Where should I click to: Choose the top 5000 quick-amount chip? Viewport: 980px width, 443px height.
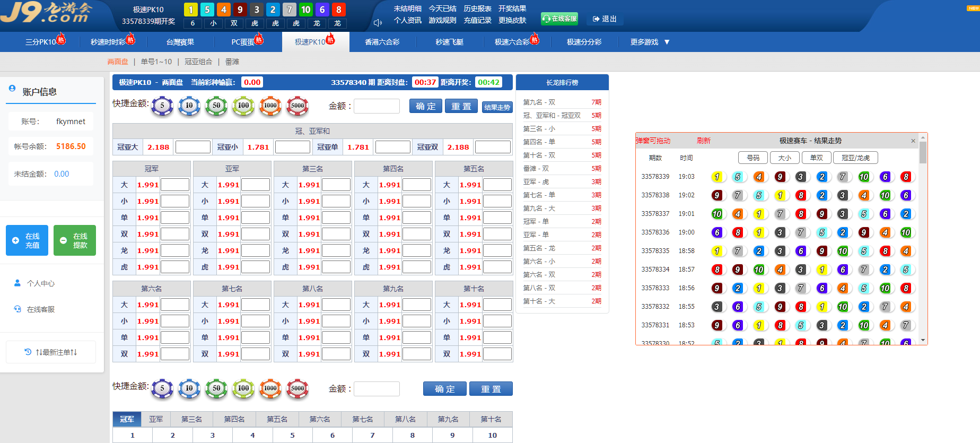[x=297, y=106]
